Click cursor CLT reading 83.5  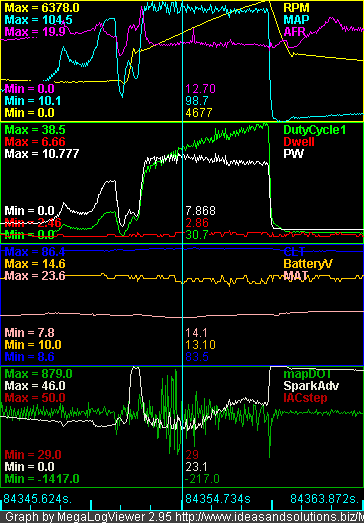197,357
